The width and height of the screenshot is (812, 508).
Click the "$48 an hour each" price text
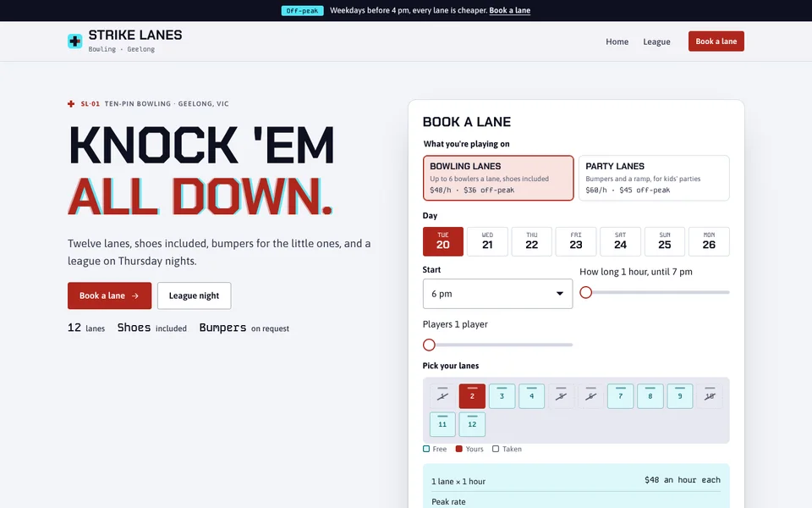[x=682, y=480]
